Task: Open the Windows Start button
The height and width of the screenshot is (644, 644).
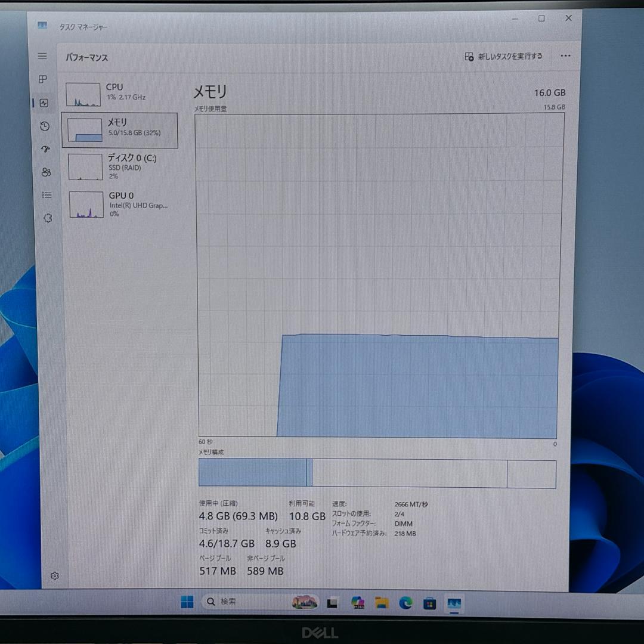Action: 187,602
